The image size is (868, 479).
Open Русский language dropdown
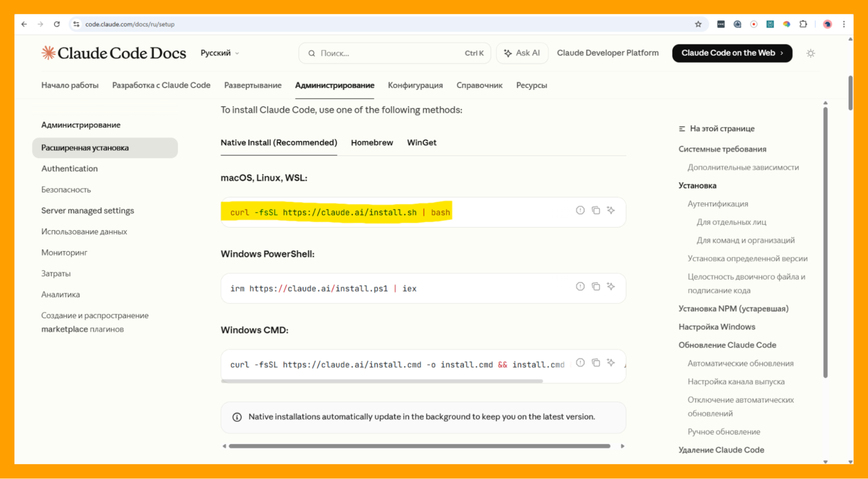[220, 53]
